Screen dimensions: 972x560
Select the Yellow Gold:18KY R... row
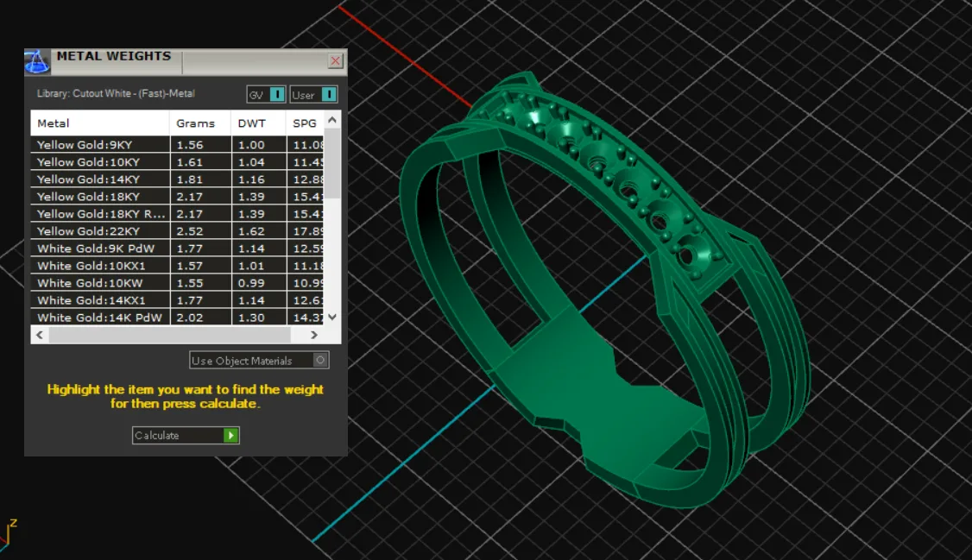(x=177, y=214)
